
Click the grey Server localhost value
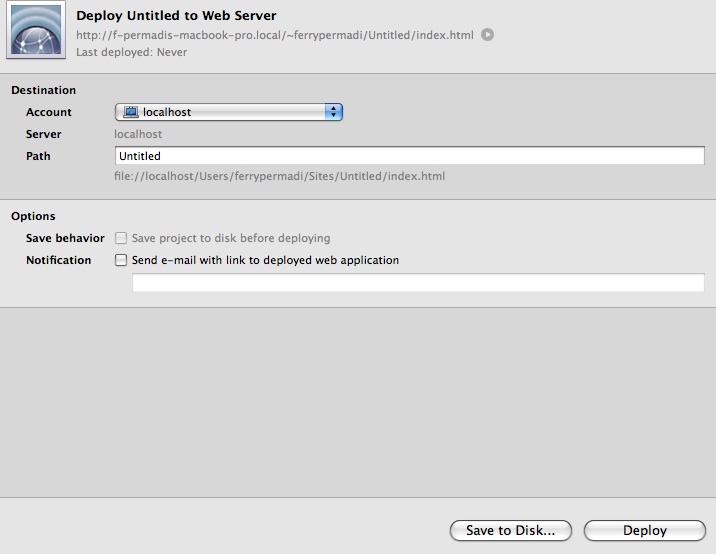pos(138,134)
